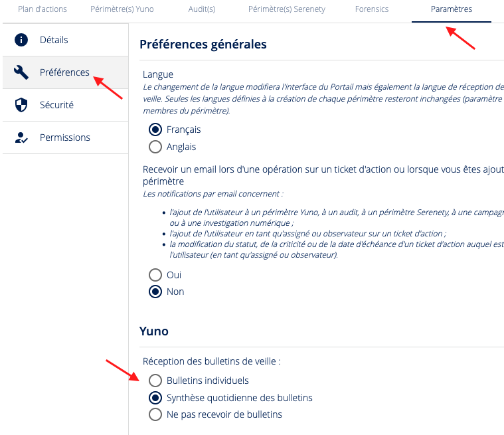The height and width of the screenshot is (435, 504).
Task: Select the Anglais language option
Action: (155, 147)
